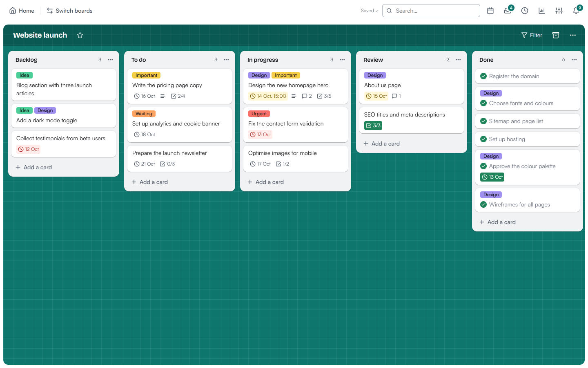Click the Design label on About us card

[x=375, y=75]
